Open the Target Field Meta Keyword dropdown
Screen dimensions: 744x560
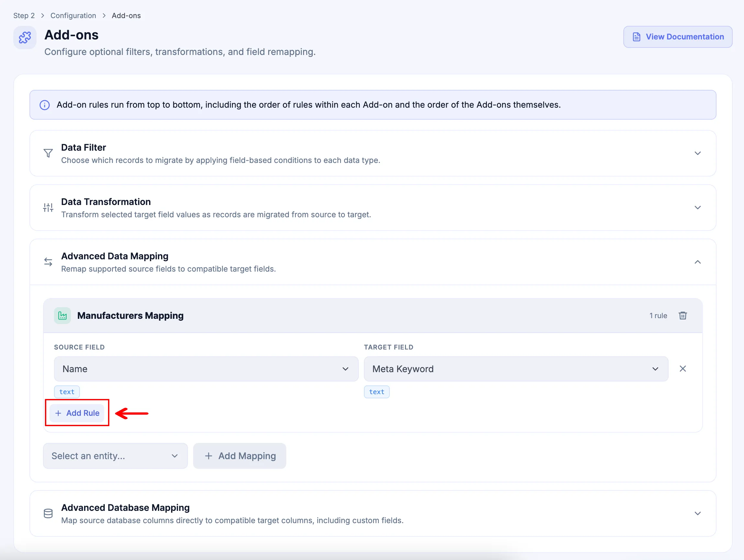pos(516,369)
